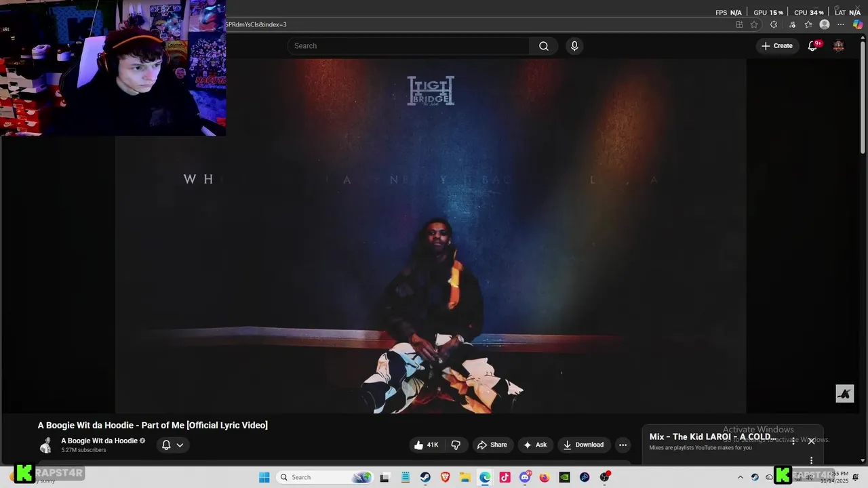Expand the notification preference chevron
This screenshot has width=868, height=488.
pos(180,445)
